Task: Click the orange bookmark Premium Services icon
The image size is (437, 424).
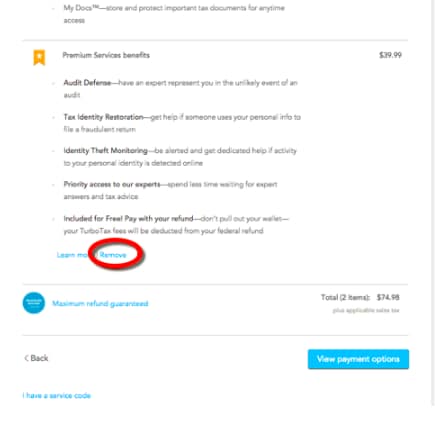Action: pyautogui.click(x=39, y=58)
